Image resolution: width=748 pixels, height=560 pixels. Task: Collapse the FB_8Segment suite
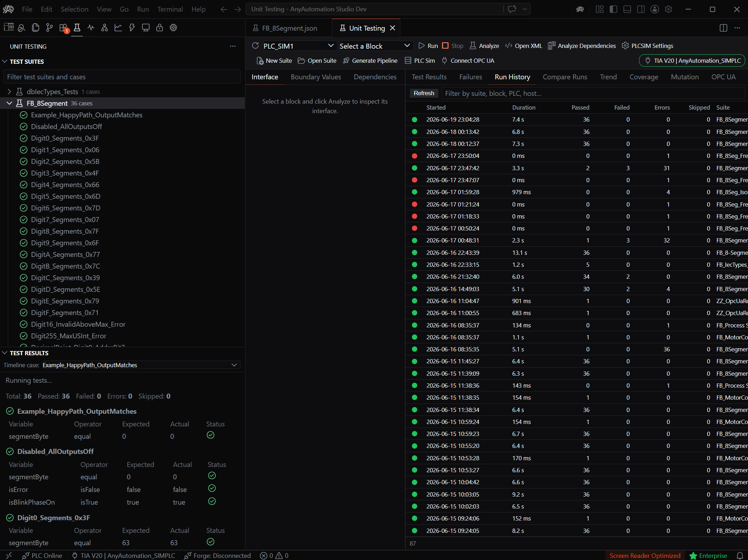pyautogui.click(x=10, y=103)
